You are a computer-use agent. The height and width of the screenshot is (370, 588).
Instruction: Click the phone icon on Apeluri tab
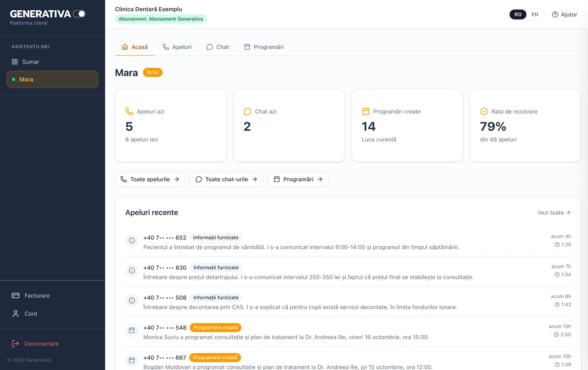[x=166, y=47]
